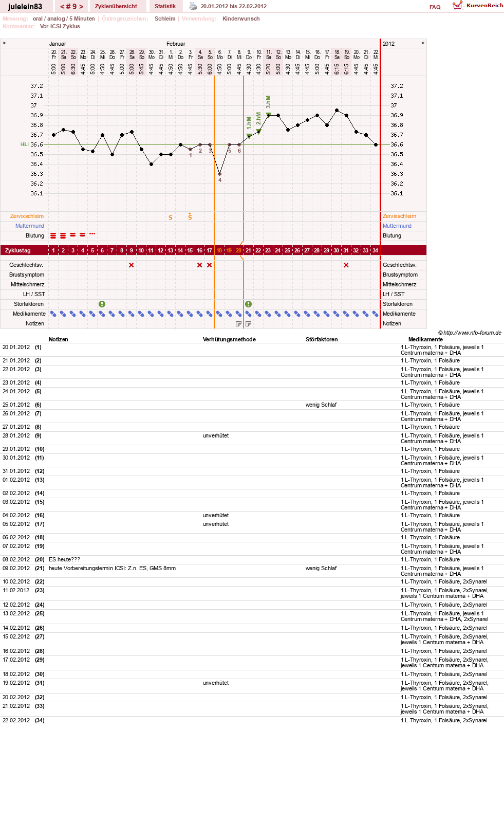Click the Zervixschleim S marker on cycle day 13
Viewport: 504px width, 821px height.
click(x=171, y=218)
